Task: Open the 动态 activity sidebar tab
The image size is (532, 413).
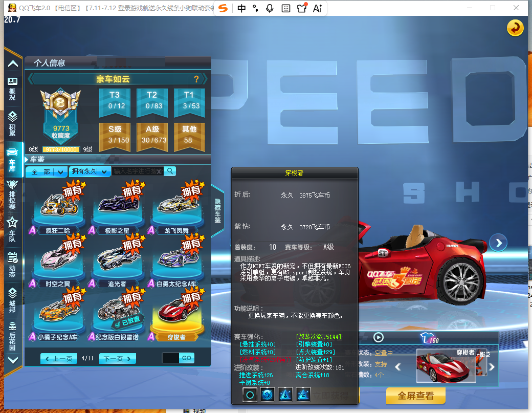Action: pos(13,265)
